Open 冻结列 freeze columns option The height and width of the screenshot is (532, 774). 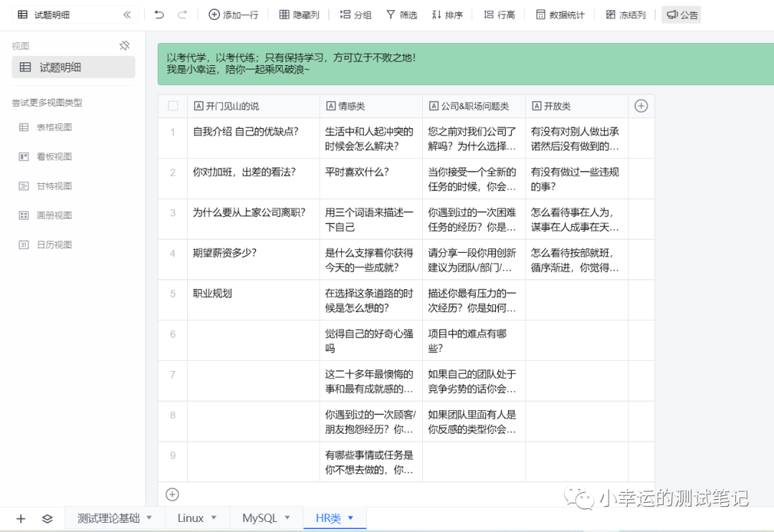click(x=626, y=15)
